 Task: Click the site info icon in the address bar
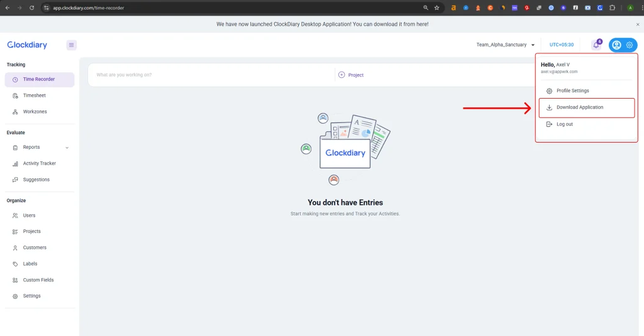(47, 8)
